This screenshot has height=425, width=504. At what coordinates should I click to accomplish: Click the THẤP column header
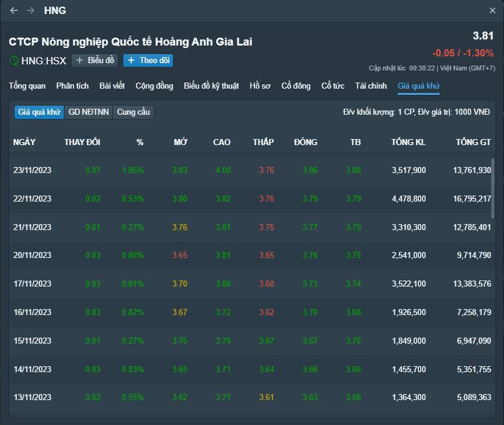tap(264, 142)
